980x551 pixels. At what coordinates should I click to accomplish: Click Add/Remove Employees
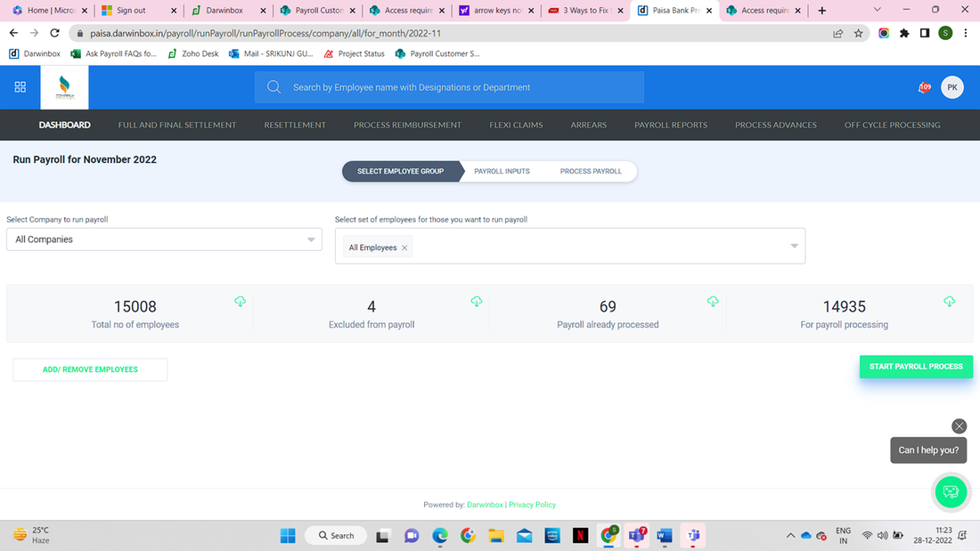click(x=89, y=369)
